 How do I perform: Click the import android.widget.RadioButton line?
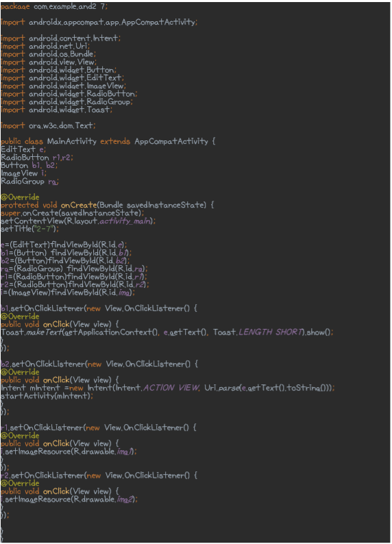coord(69,94)
